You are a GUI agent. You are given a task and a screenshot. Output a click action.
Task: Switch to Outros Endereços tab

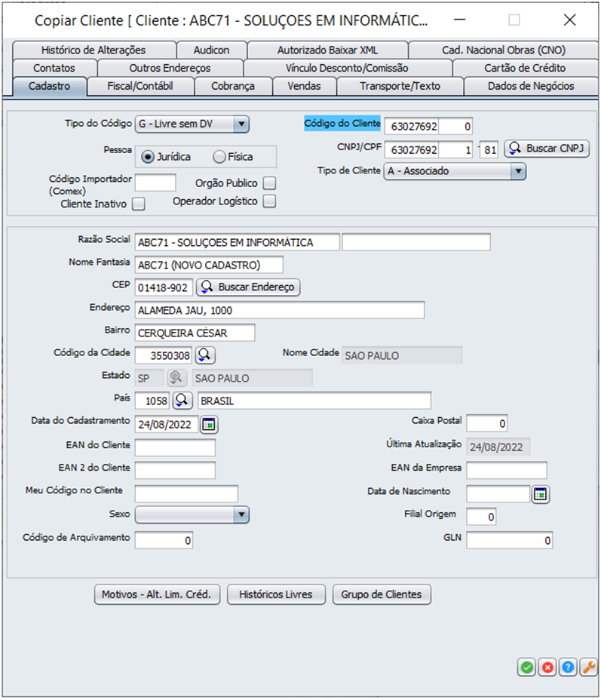tap(170, 68)
